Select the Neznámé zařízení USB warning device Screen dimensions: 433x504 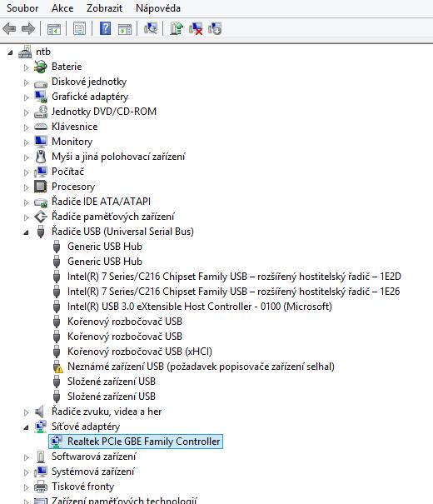click(201, 367)
